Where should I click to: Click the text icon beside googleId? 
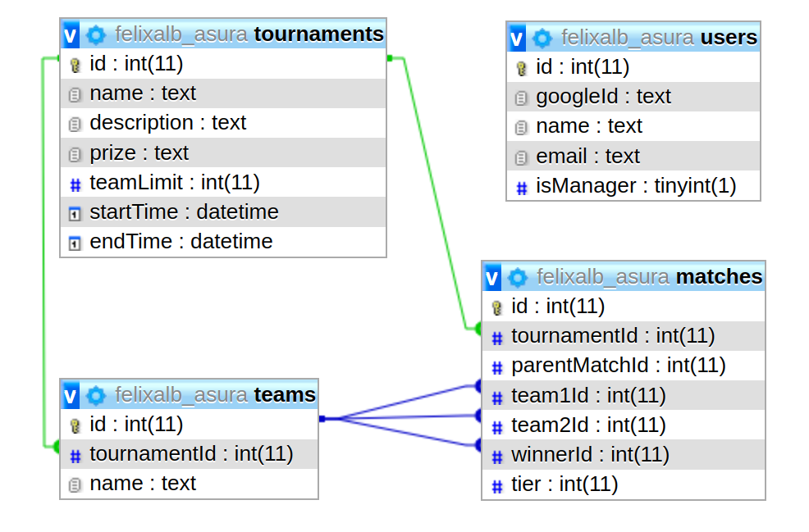[521, 98]
